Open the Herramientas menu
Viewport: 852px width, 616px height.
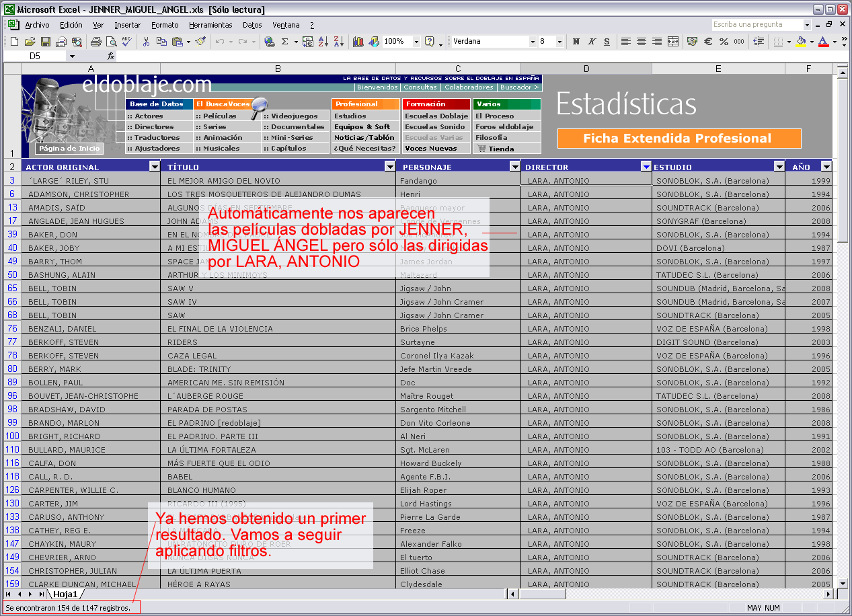click(x=210, y=25)
